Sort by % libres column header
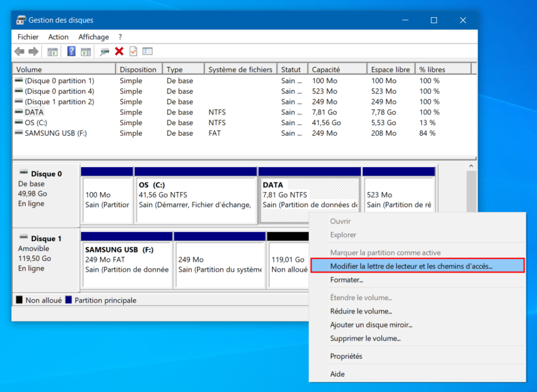 (x=444, y=70)
